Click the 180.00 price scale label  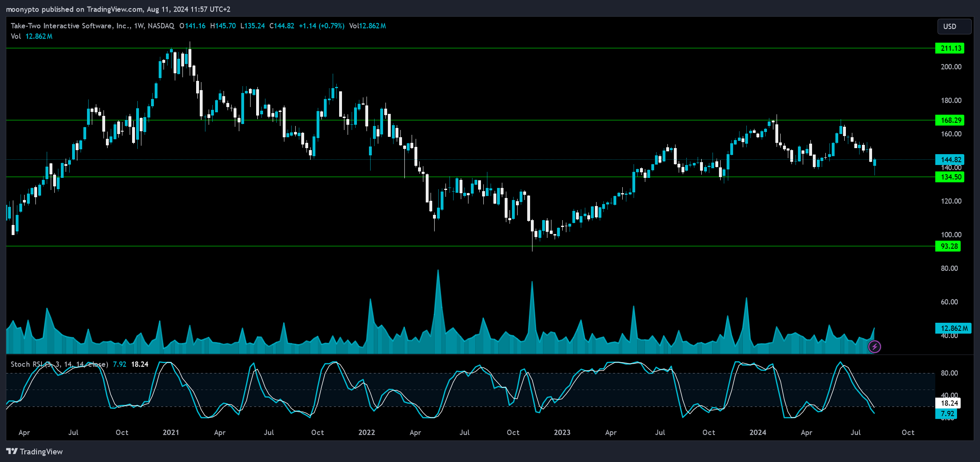point(951,100)
